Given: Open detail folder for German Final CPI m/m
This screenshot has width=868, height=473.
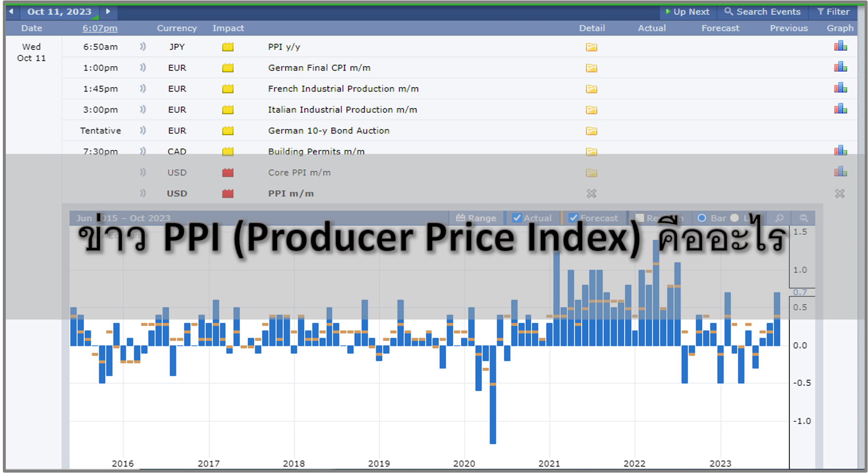Looking at the screenshot, I should pyautogui.click(x=592, y=68).
